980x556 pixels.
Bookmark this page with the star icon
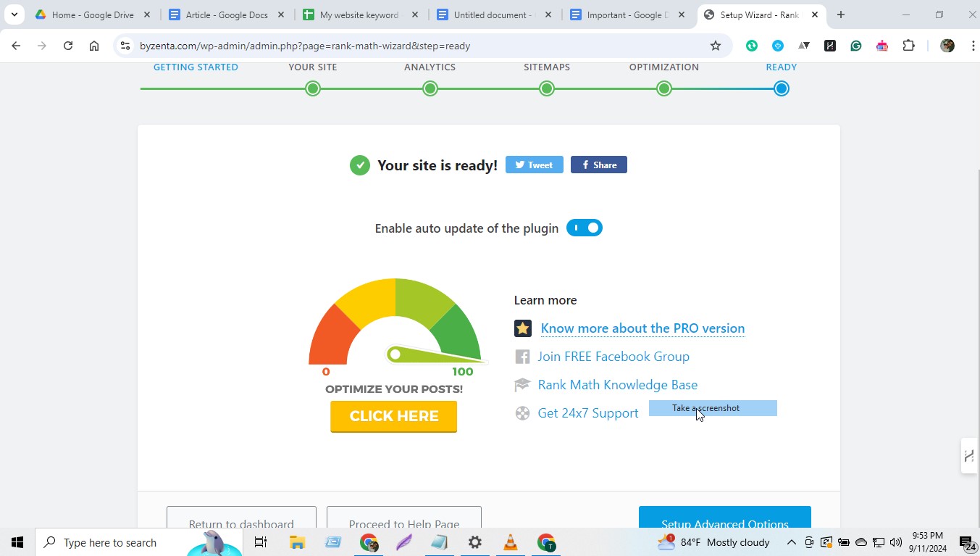point(716,46)
